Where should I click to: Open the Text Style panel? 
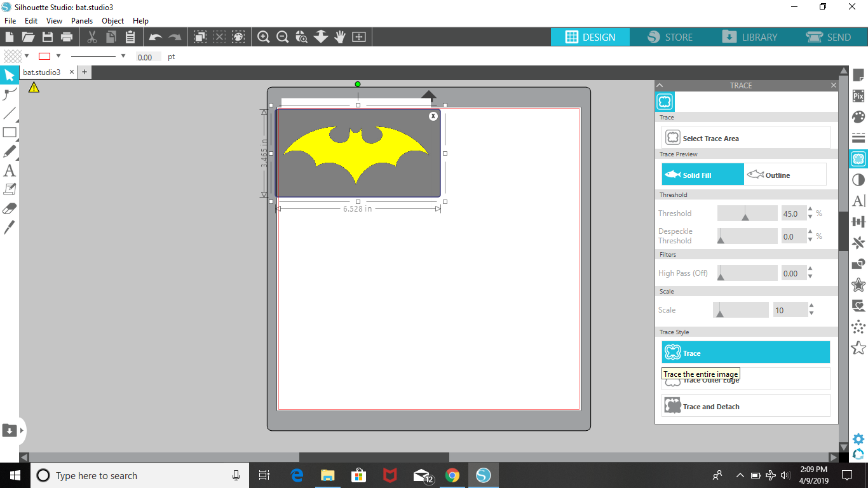[x=858, y=201]
